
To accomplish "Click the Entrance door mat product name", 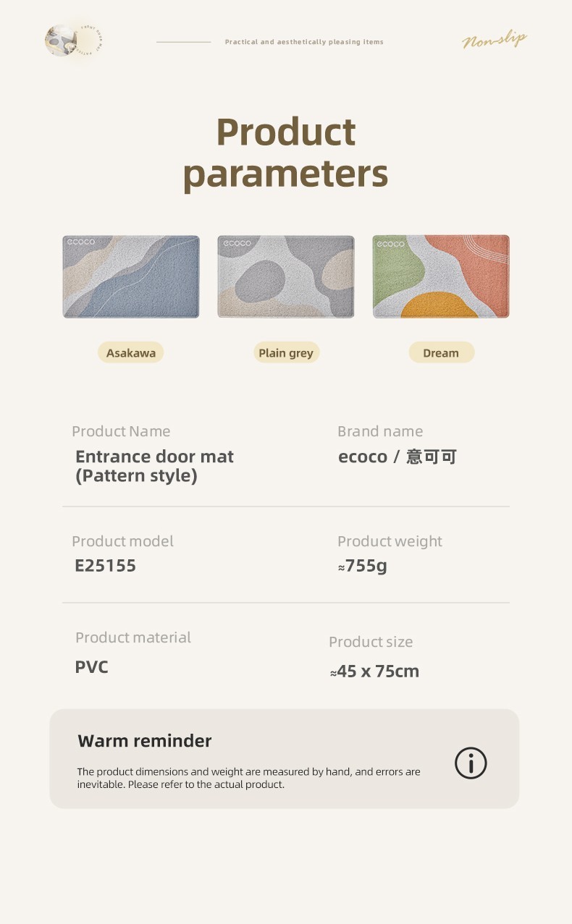I will tap(154, 466).
